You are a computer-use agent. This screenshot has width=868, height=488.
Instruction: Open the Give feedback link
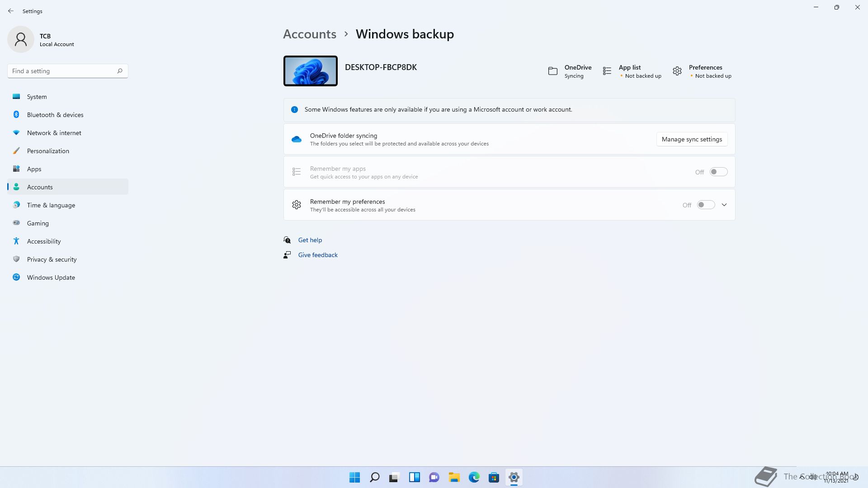click(x=318, y=255)
